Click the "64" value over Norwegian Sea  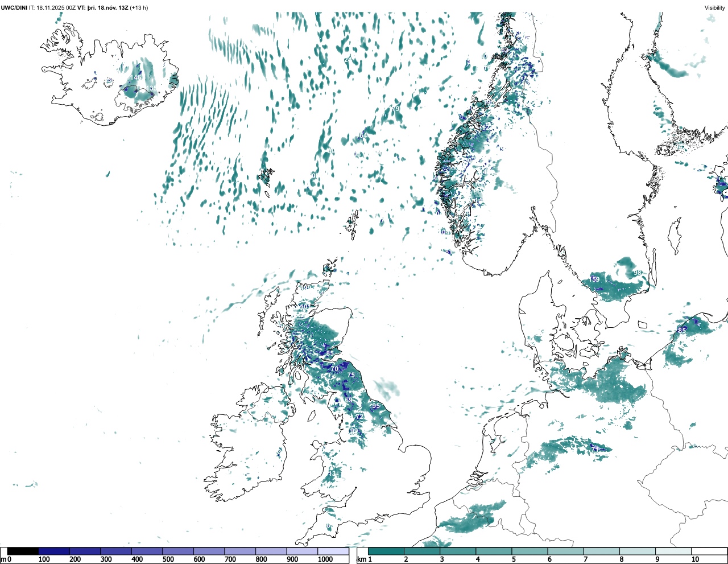coord(362,135)
